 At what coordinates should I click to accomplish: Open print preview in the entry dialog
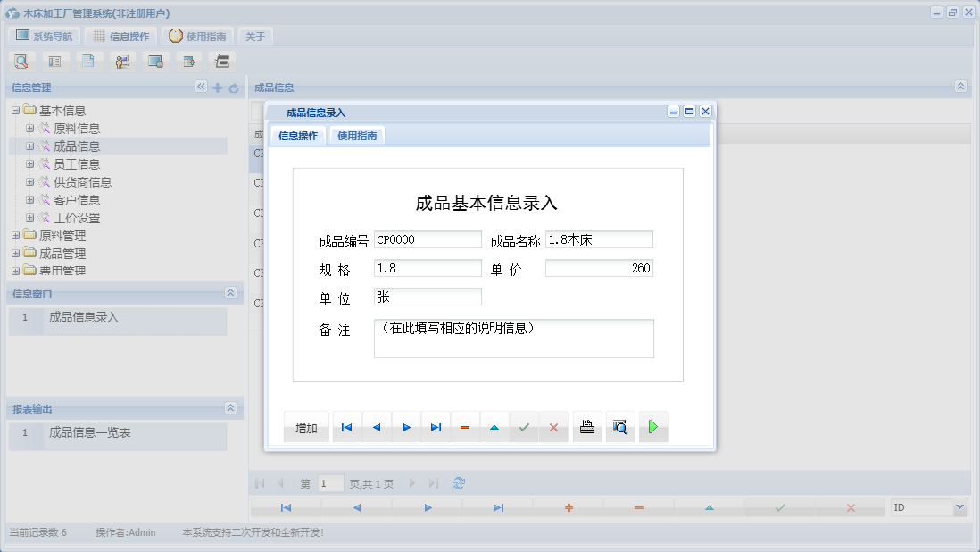pyautogui.click(x=620, y=427)
